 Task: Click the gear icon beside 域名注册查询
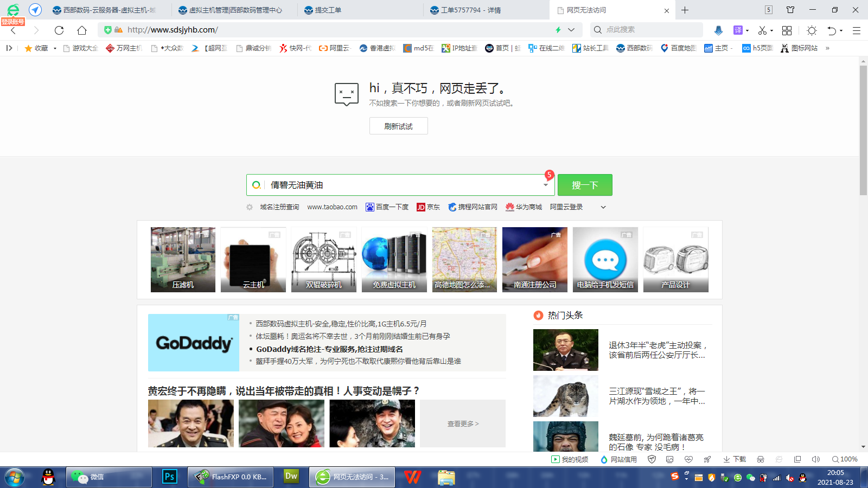click(x=250, y=207)
